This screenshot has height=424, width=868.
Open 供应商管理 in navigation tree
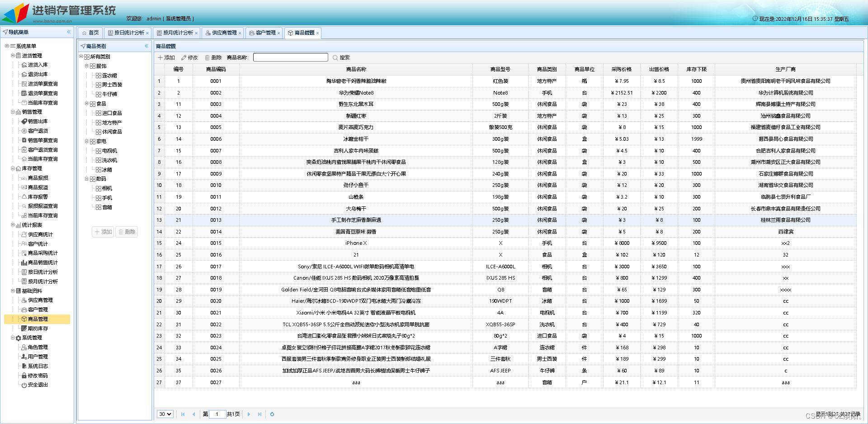click(x=40, y=300)
